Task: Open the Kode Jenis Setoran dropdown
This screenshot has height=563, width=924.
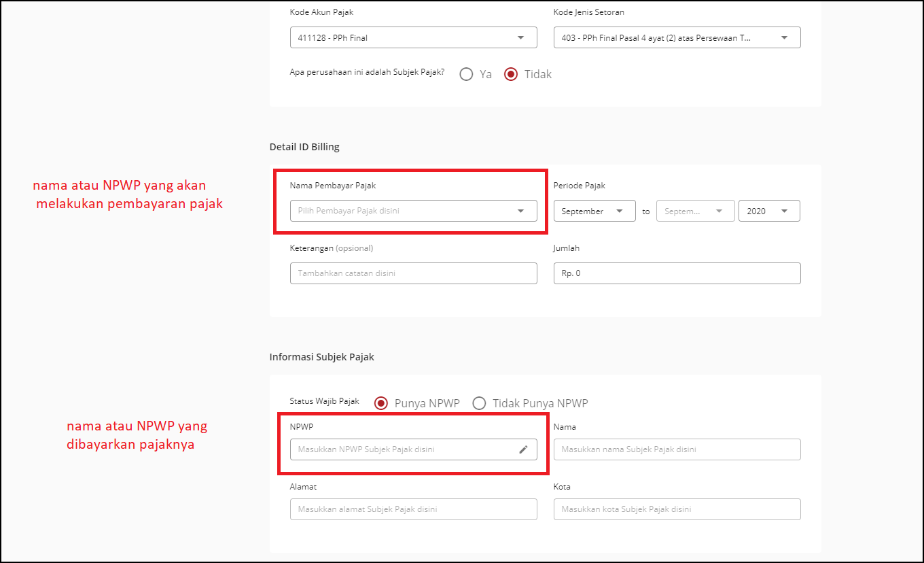Action: click(677, 37)
